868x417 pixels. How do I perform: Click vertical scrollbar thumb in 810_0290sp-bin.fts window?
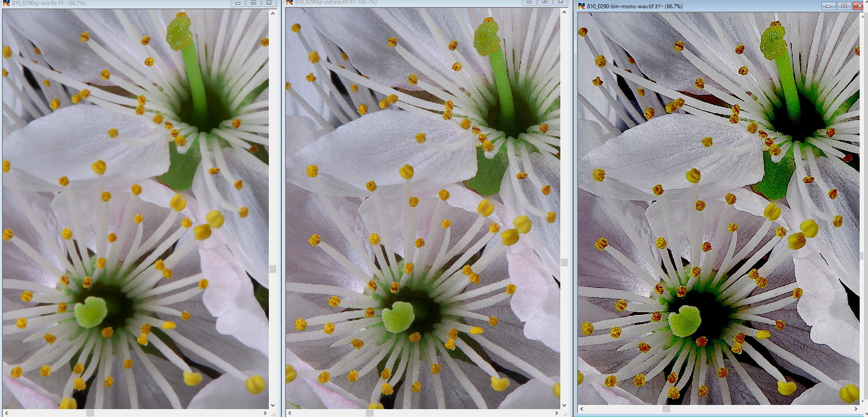point(273,269)
